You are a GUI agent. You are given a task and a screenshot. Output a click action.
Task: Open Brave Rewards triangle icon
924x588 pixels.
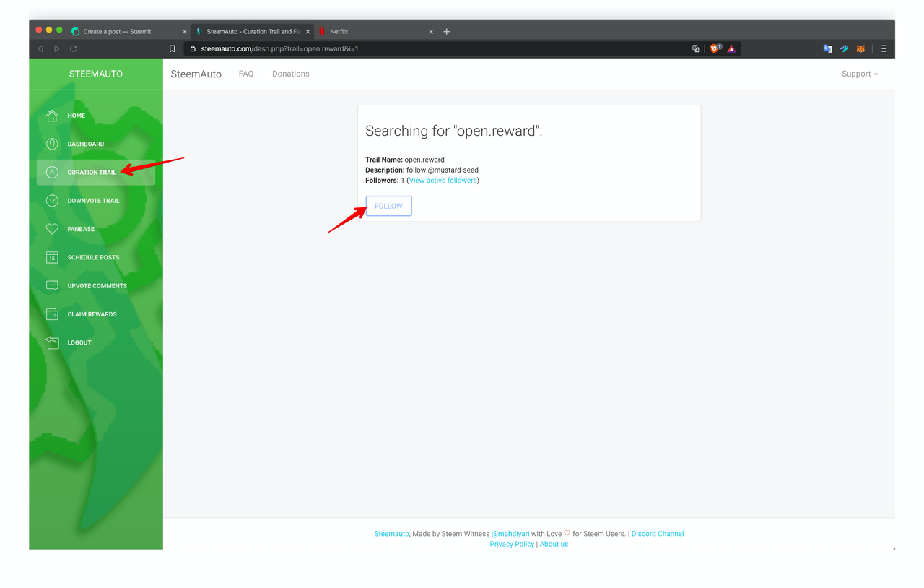pos(731,48)
